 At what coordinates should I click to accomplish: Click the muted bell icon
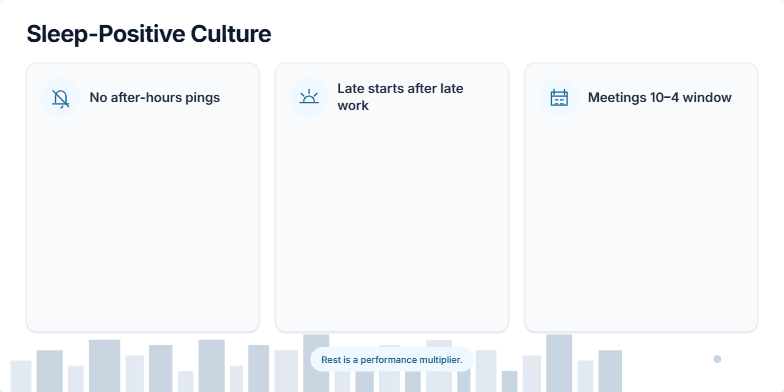tap(60, 98)
